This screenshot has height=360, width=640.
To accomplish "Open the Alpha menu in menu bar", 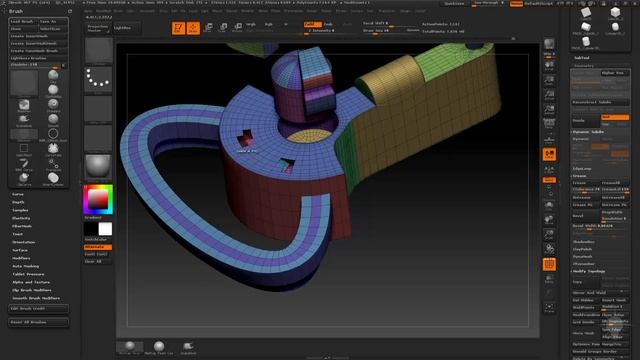I will pos(88,11).
